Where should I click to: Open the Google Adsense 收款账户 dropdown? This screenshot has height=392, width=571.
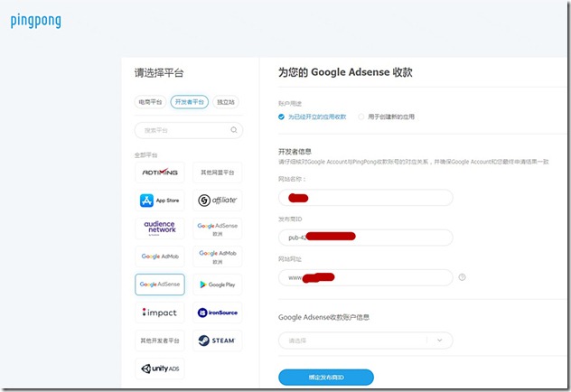pos(365,341)
